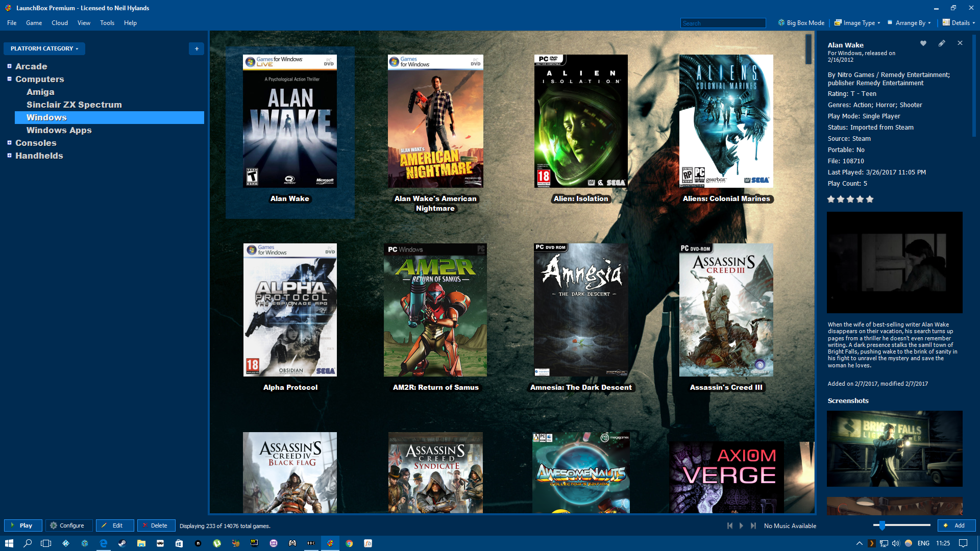Open the Bright Falls screenshot thumbnail
Image resolution: width=980 pixels, height=551 pixels.
pyautogui.click(x=894, y=448)
